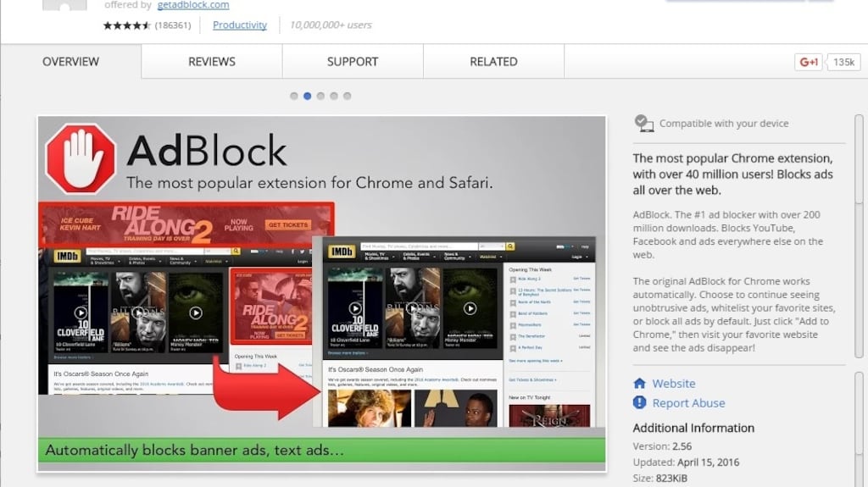The height and width of the screenshot is (487, 868).
Task: Select the fifth carousel dot
Action: [x=347, y=96]
